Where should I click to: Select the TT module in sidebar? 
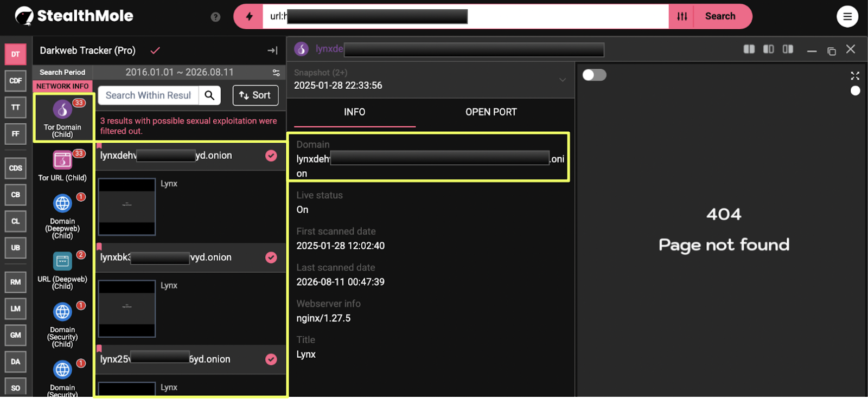pos(16,107)
